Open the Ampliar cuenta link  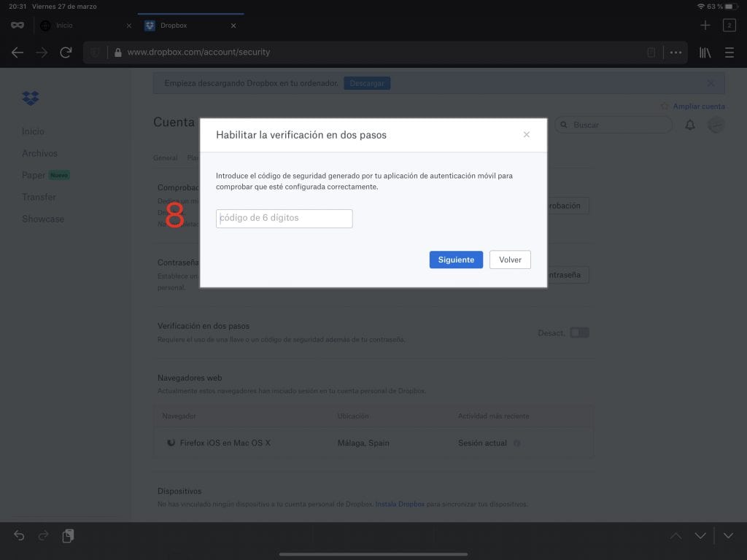(x=698, y=106)
